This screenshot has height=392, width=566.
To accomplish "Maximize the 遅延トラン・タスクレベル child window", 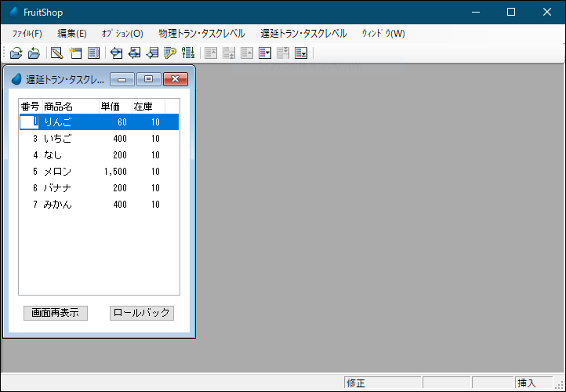I will [148, 79].
